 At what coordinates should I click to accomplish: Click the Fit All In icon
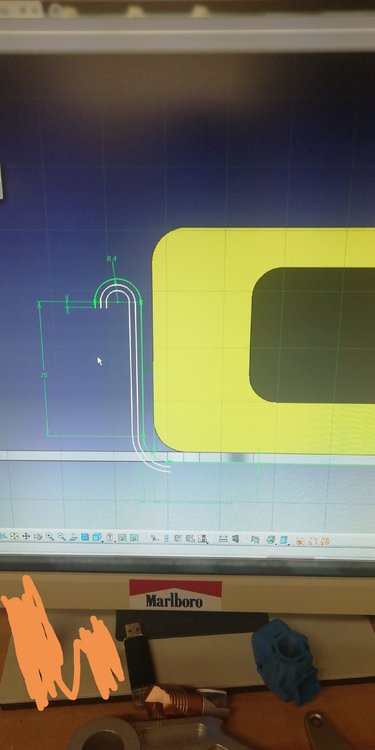[14, 537]
